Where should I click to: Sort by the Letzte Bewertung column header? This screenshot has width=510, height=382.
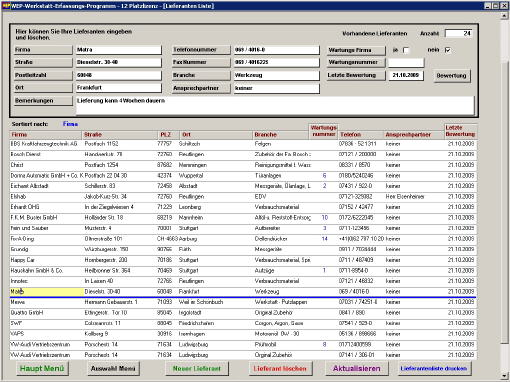(460, 131)
